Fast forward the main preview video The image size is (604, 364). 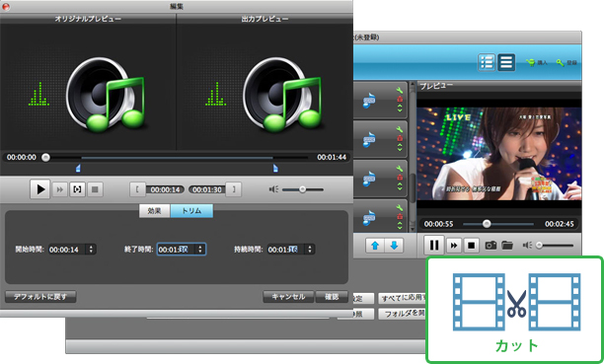click(454, 246)
